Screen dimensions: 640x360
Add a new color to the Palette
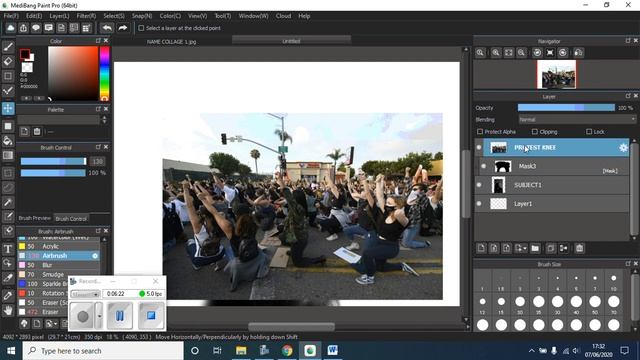[24, 131]
